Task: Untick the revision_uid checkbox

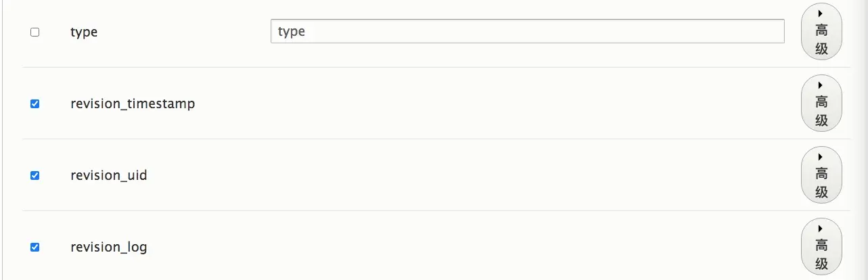Action: click(35, 175)
